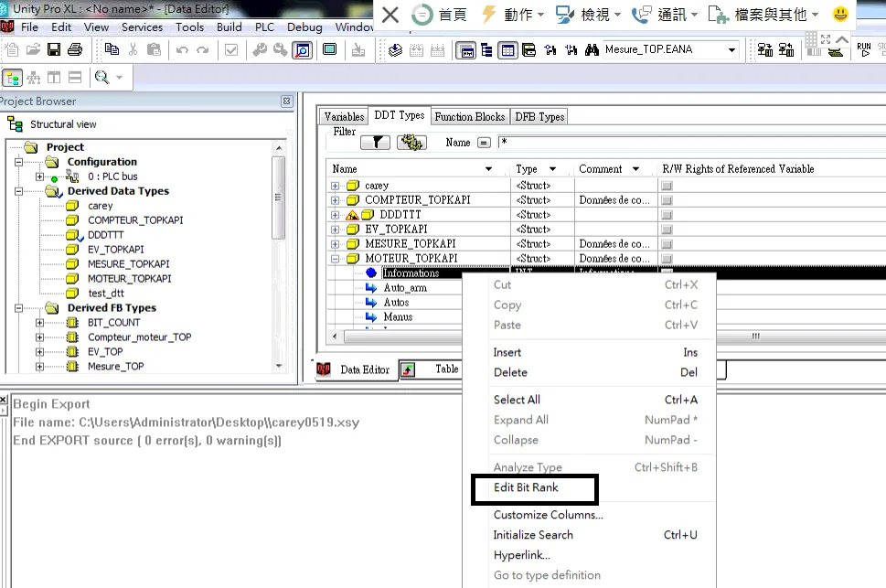Open the Tools menu
The height and width of the screenshot is (588, 886).
(189, 27)
